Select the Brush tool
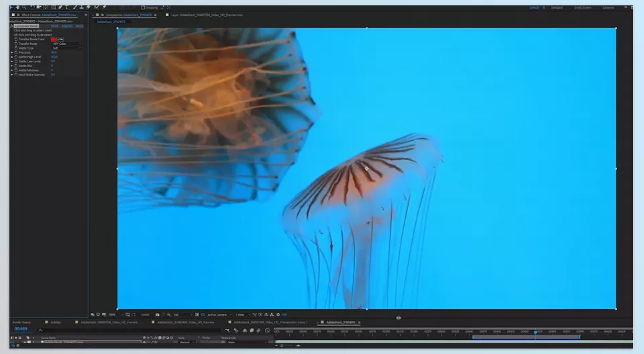The width and height of the screenshot is (644, 354). (x=74, y=7)
